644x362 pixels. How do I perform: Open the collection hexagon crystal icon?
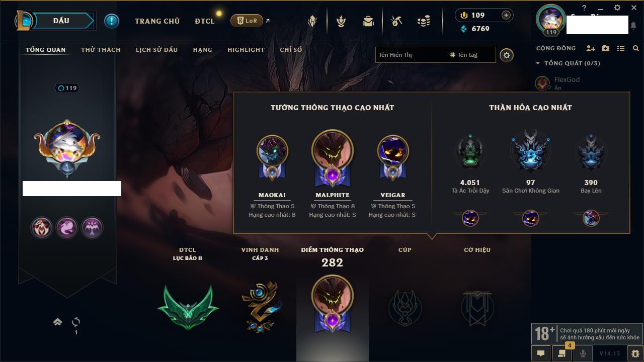pyautogui.click(x=312, y=21)
